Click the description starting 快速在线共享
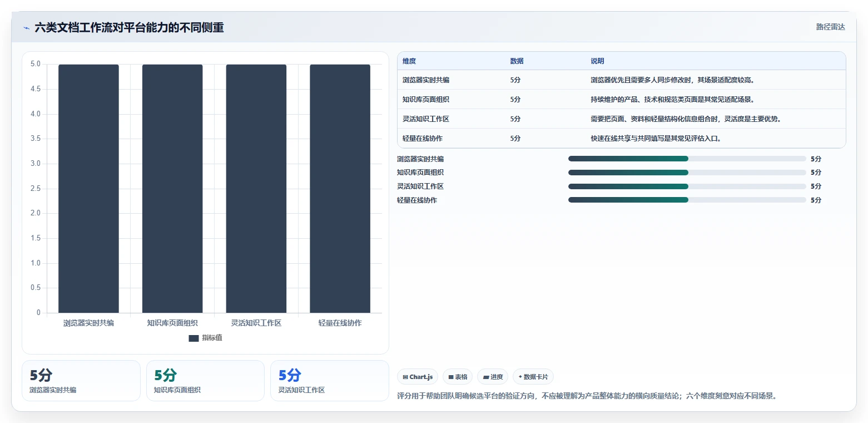The height and width of the screenshot is (423, 868). pos(656,139)
